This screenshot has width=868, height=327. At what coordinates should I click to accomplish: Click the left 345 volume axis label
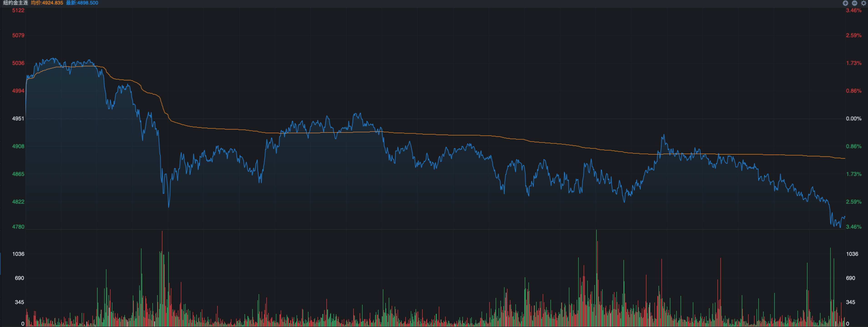[x=19, y=302]
